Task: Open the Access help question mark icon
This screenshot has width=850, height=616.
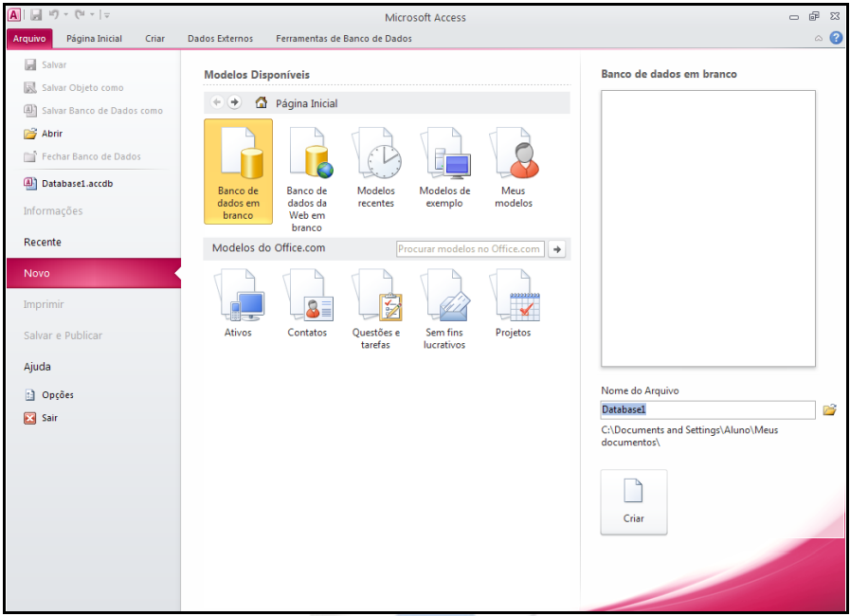Action: (x=836, y=38)
